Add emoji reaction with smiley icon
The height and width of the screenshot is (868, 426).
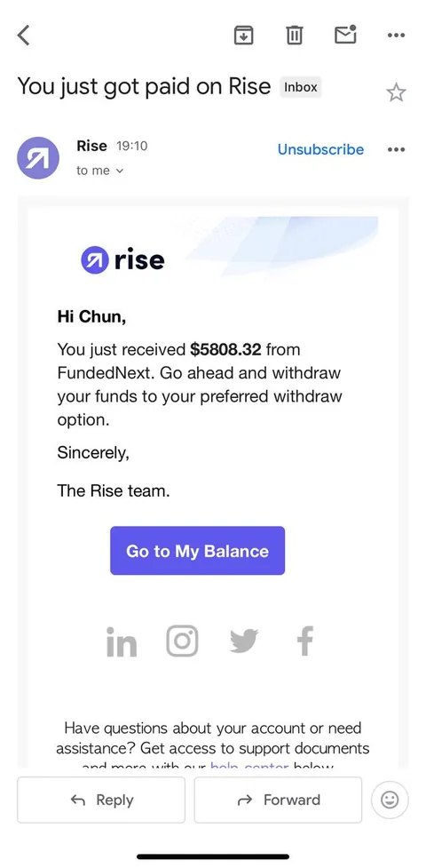tap(390, 800)
